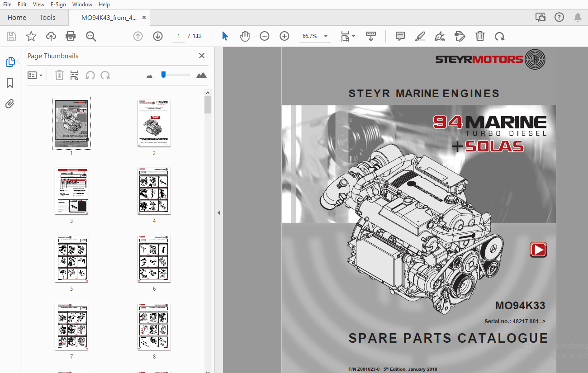Image resolution: width=588 pixels, height=373 pixels.
Task: Enlarge thumbnail size large mountain icon
Action: click(202, 75)
